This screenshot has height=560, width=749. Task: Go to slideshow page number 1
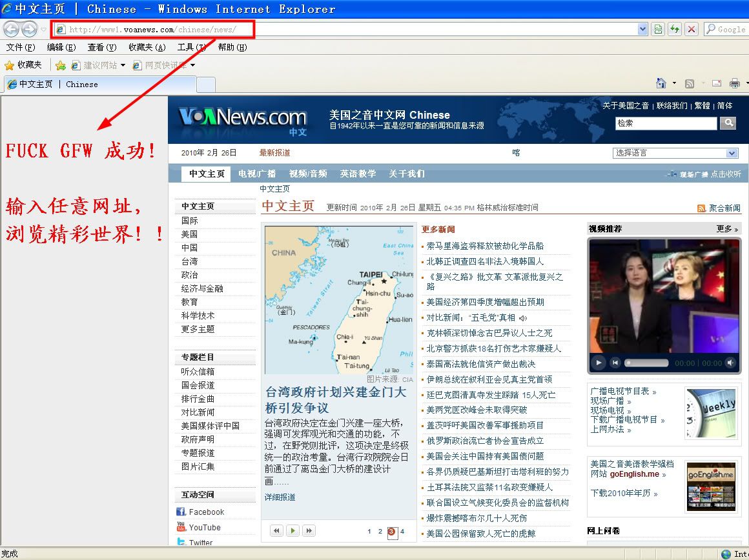369,532
